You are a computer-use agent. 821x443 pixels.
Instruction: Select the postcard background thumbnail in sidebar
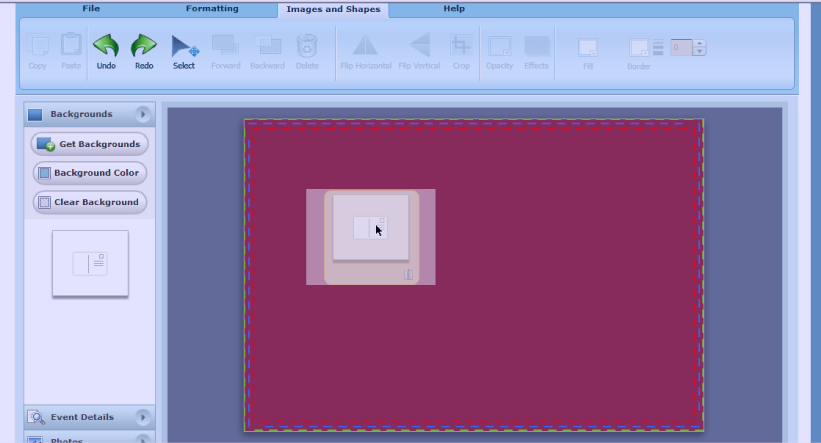click(90, 263)
